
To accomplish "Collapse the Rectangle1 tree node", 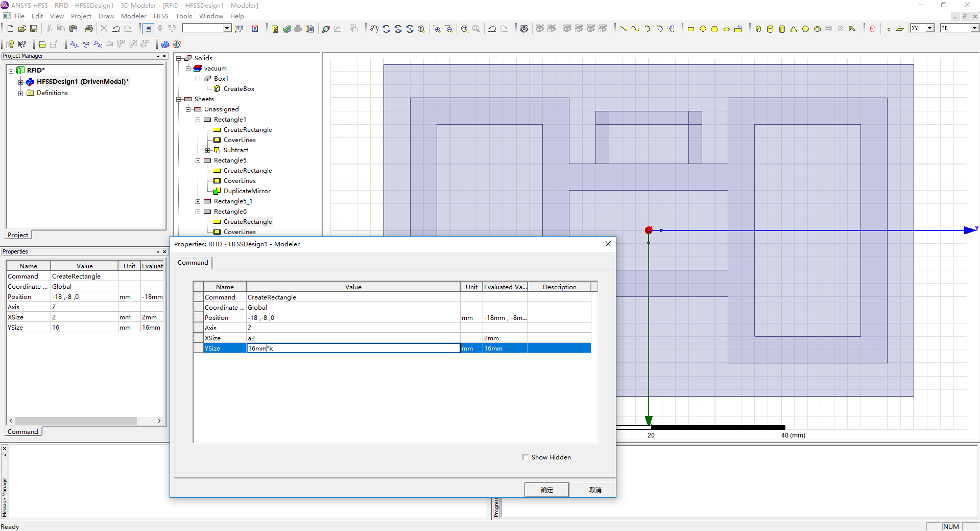I will [198, 120].
